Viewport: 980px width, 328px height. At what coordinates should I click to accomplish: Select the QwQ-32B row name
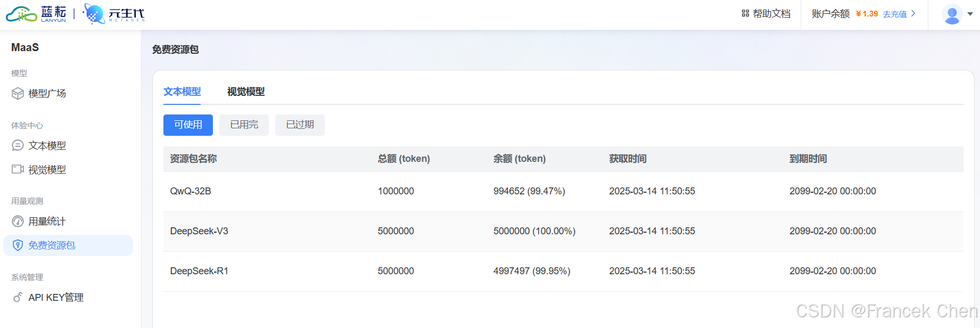click(x=191, y=191)
